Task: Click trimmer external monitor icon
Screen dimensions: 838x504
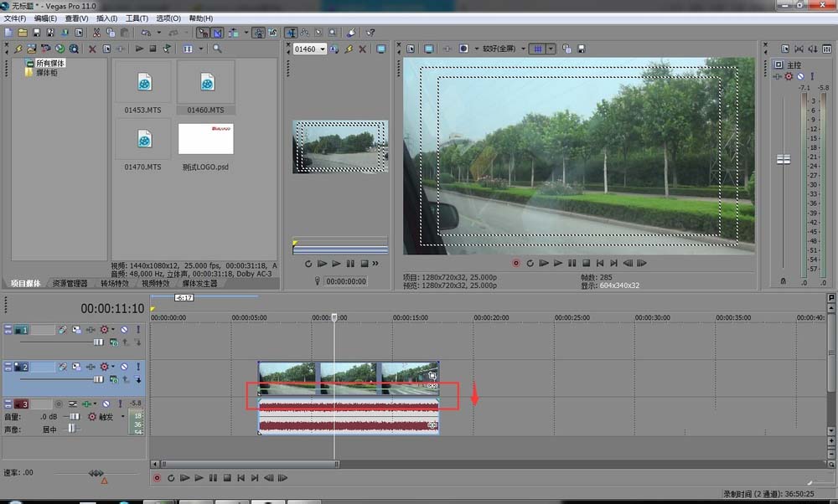Action: point(381,49)
